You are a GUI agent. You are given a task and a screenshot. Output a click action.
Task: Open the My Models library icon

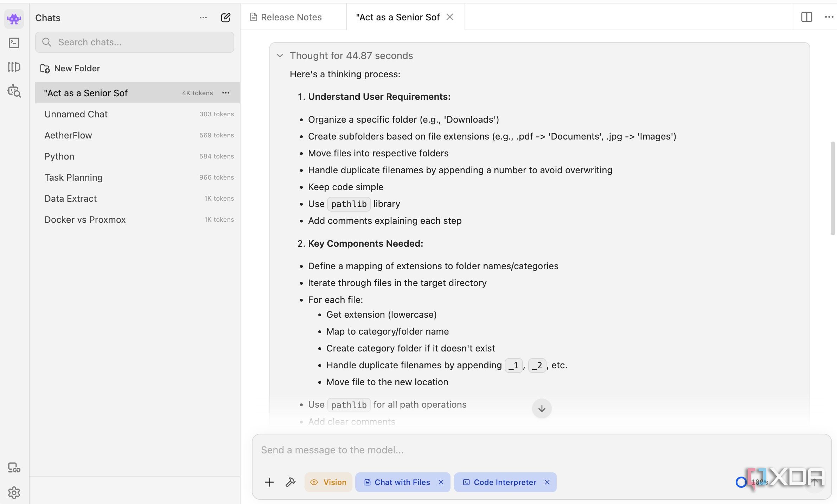(x=14, y=67)
